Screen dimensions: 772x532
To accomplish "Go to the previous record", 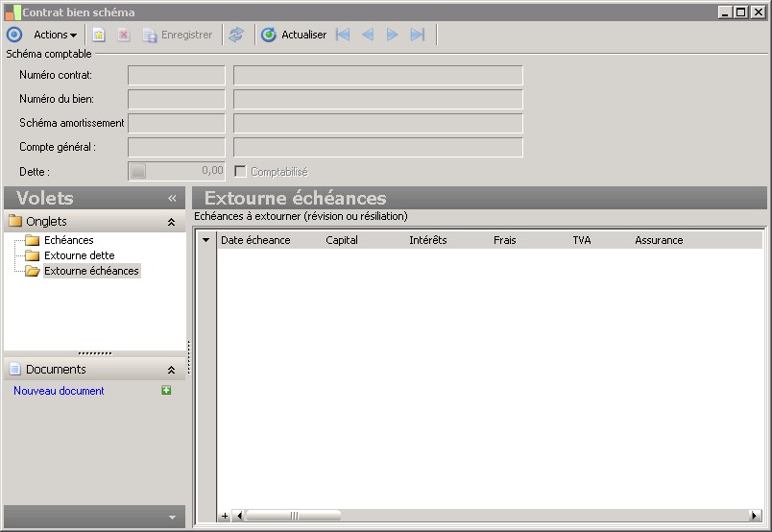I will 368,35.
